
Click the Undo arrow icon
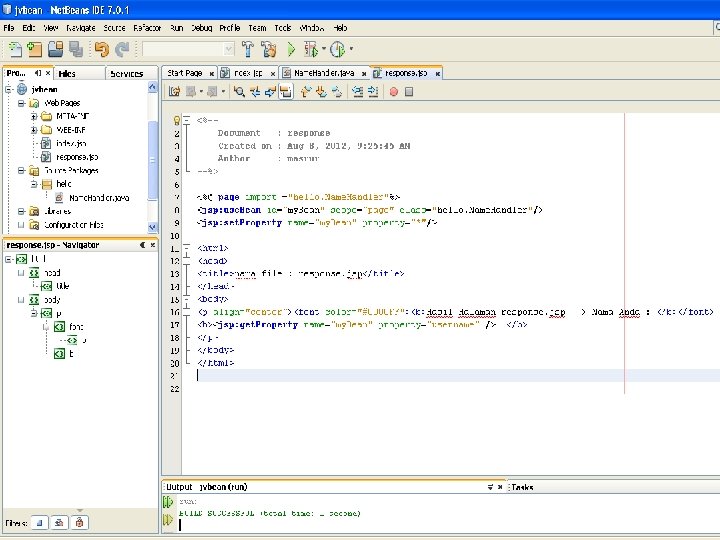point(101,49)
